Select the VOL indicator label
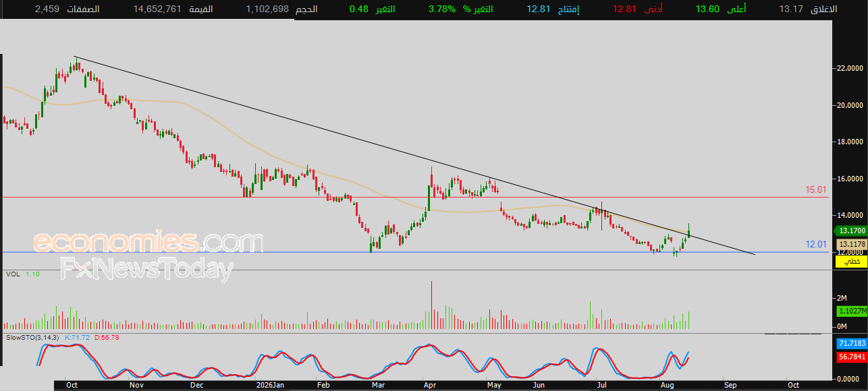Image resolution: width=868 pixels, height=391 pixels. 12,274
